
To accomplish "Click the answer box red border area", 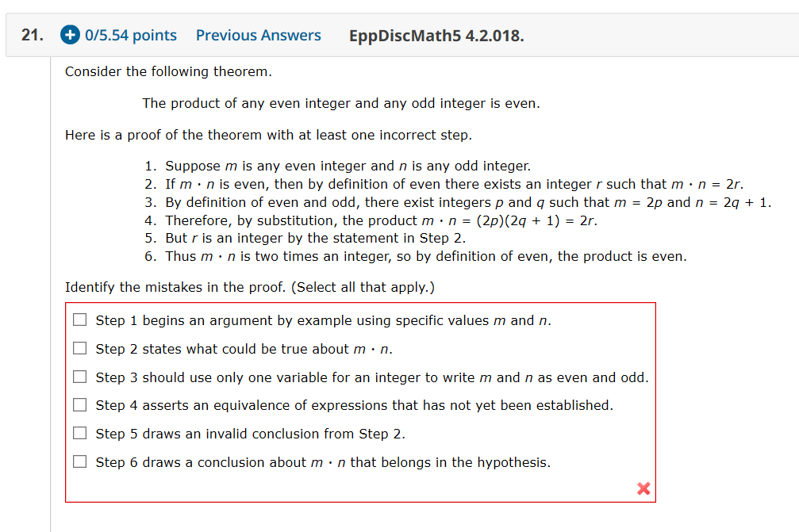I will click(360, 301).
